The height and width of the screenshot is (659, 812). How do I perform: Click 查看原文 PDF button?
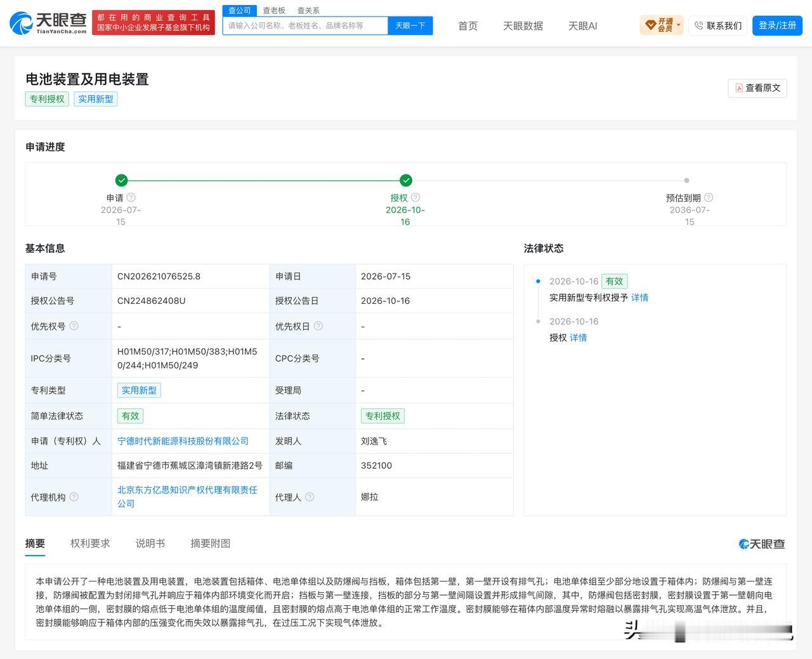coord(757,88)
